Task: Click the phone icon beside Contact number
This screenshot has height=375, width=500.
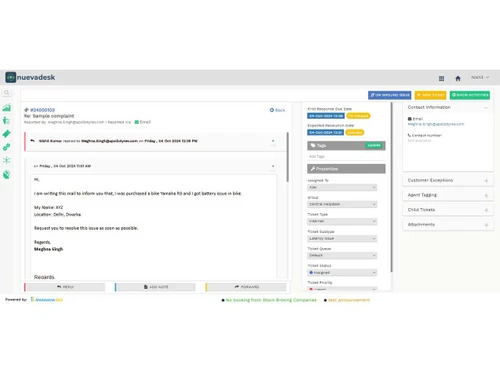Action: click(409, 135)
